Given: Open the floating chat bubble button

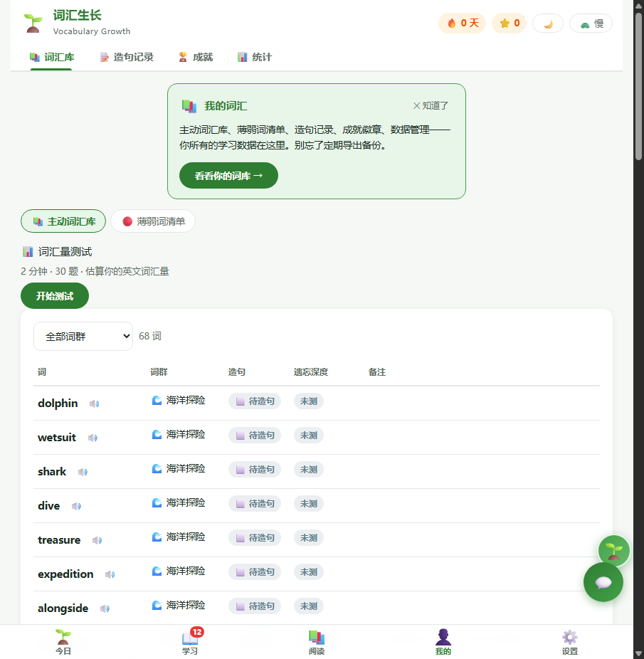Looking at the screenshot, I should 603,582.
